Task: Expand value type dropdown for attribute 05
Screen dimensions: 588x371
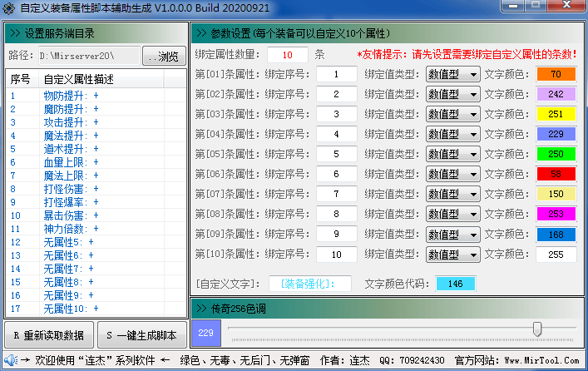Action: click(x=452, y=154)
